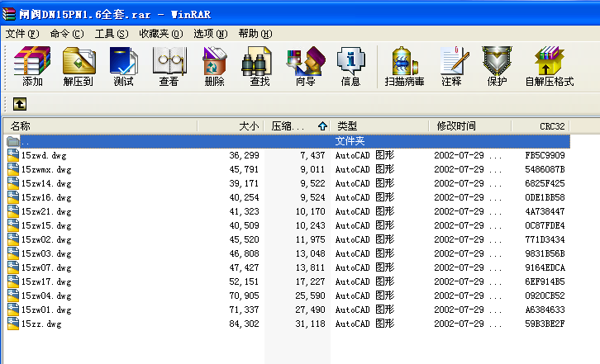Click CRC32 value 9164EDCA

coord(545,267)
